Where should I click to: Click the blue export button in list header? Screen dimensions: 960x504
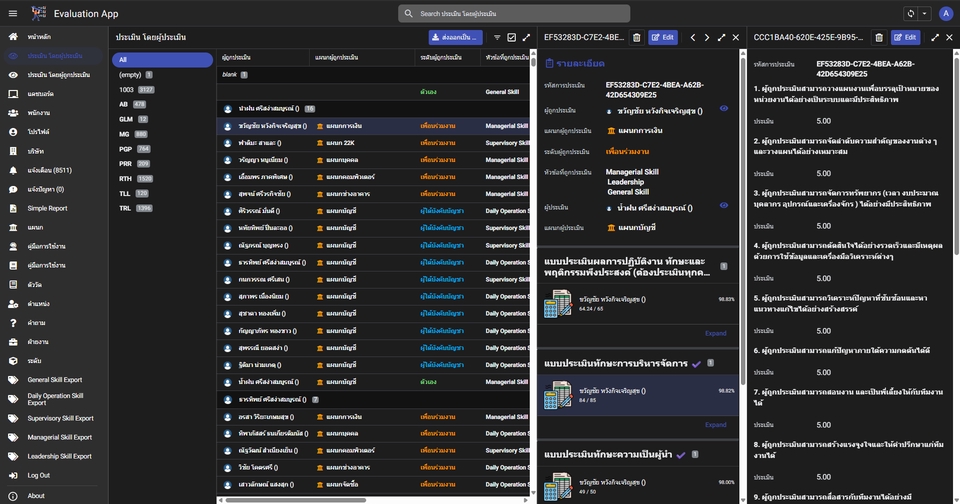click(456, 37)
